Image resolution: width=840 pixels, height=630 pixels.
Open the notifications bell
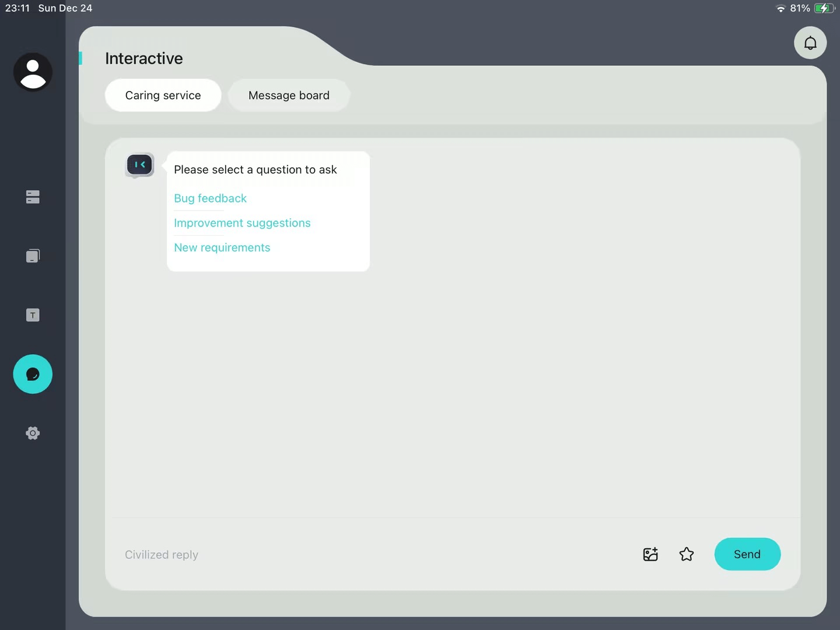point(810,43)
